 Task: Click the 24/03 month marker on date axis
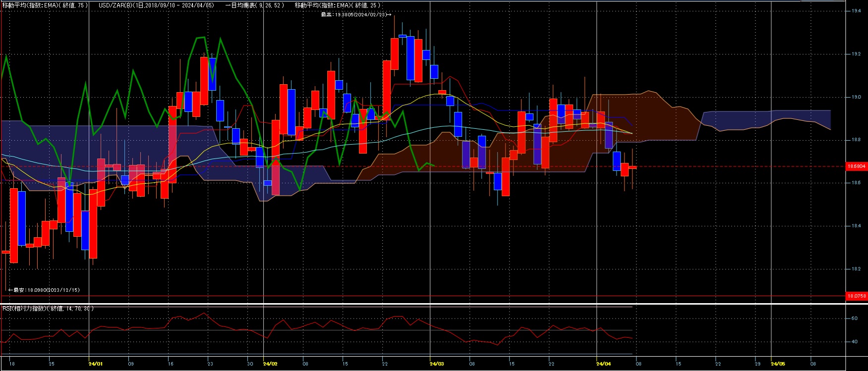[x=437, y=364]
